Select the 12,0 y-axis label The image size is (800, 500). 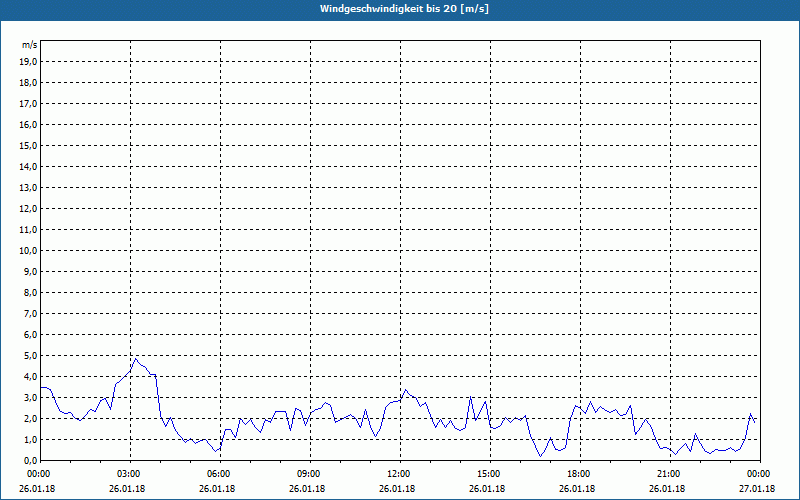click(x=29, y=208)
